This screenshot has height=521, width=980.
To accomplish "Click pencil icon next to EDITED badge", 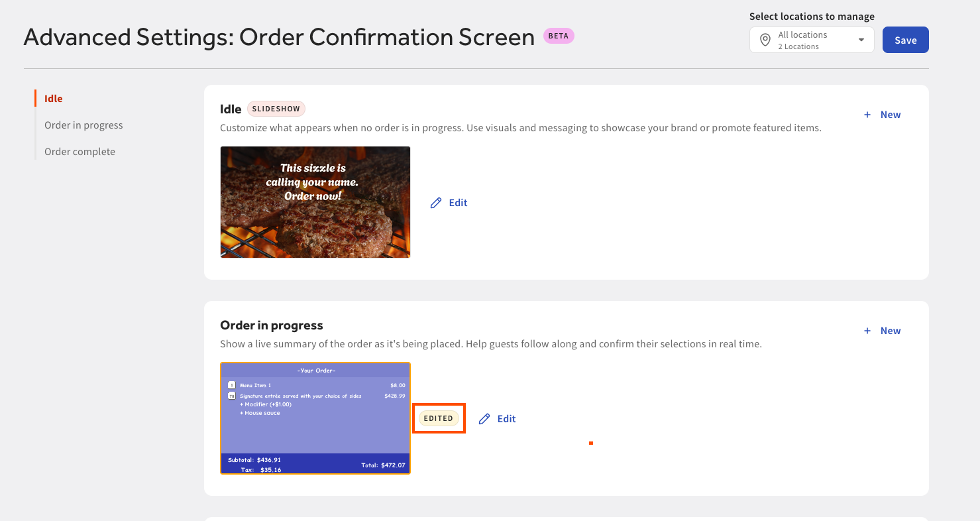I will pos(484,419).
